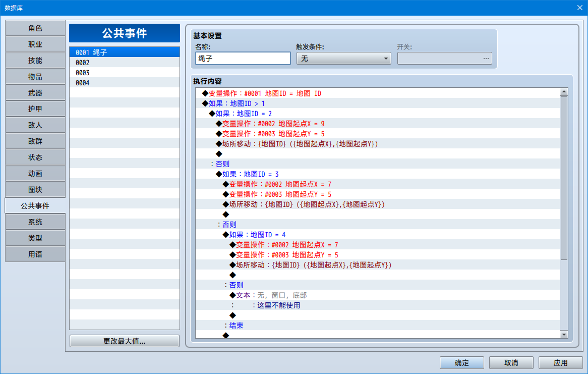Show the 护甲 tab
Image resolution: width=588 pixels, height=374 pixels.
35,109
